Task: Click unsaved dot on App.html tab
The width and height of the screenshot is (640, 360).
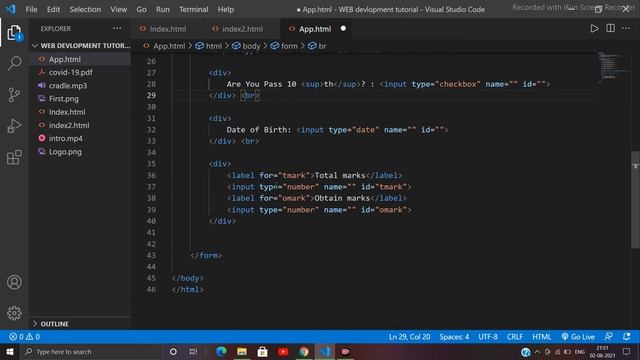Action: (343, 28)
